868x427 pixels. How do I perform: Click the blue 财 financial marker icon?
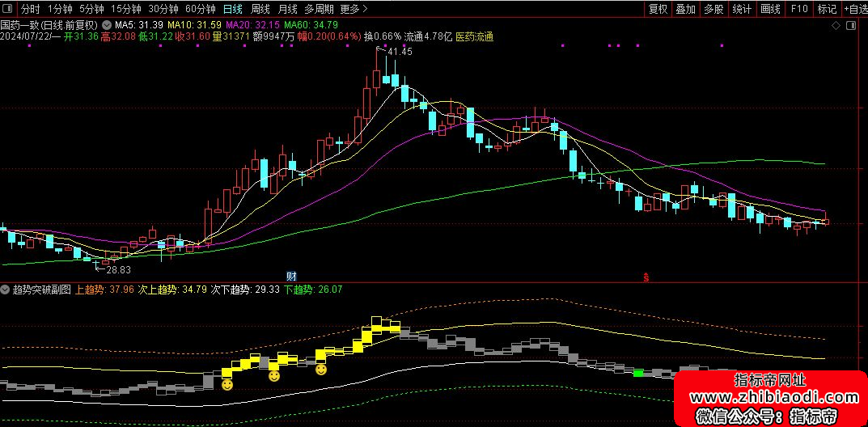(x=291, y=276)
